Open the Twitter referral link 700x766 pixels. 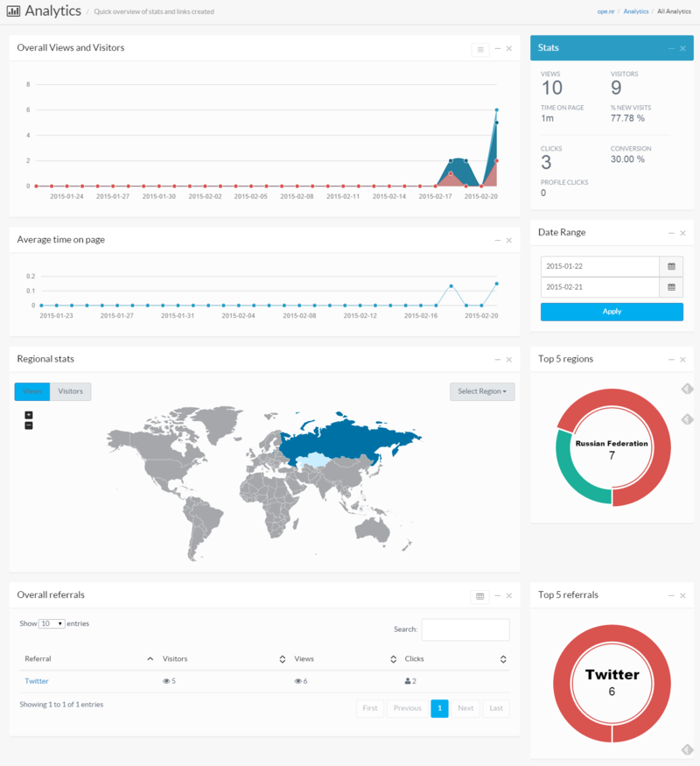(x=37, y=681)
